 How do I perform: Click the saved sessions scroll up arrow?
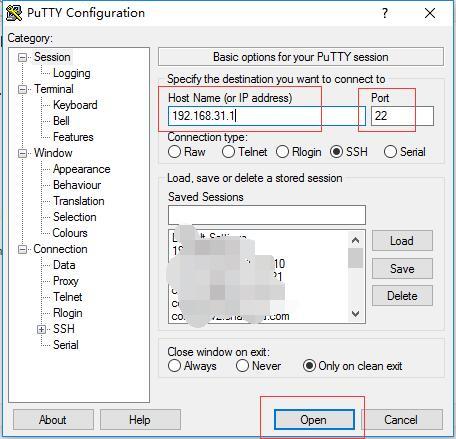click(355, 240)
